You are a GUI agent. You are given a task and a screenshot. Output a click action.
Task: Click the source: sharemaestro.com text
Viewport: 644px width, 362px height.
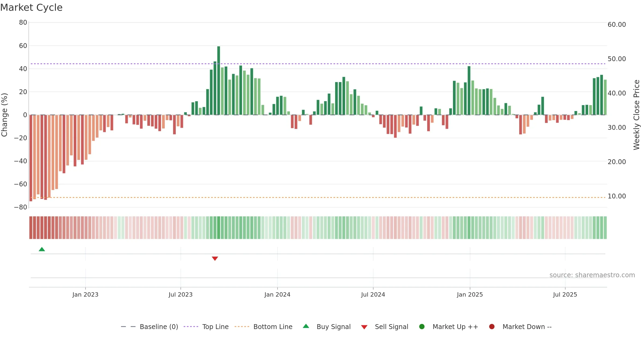pyautogui.click(x=592, y=275)
